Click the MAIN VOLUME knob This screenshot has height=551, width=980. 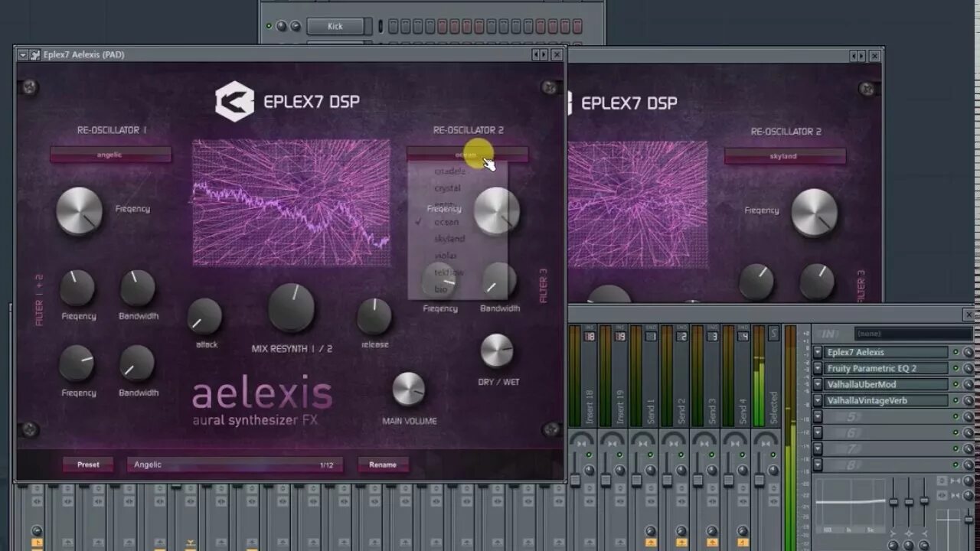point(409,389)
